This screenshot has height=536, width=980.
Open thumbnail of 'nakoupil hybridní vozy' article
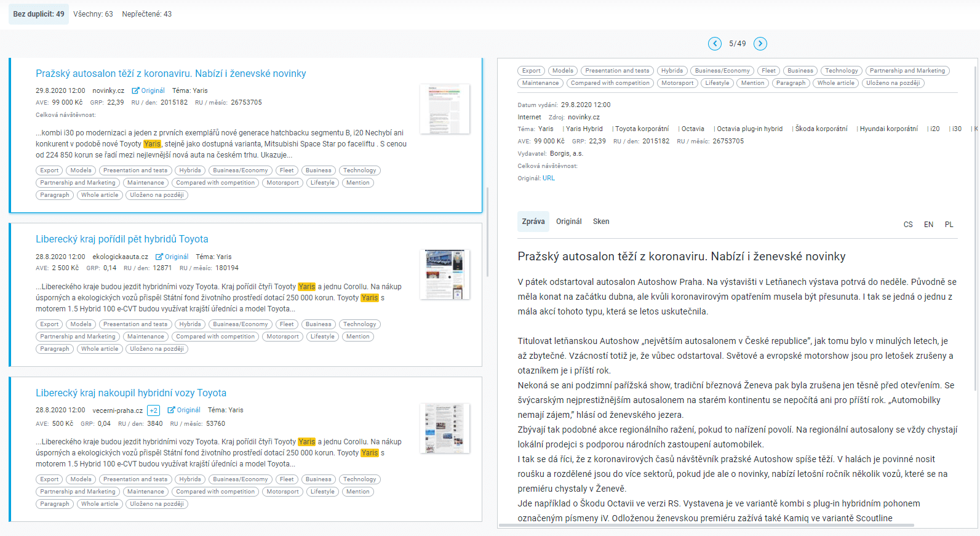(x=445, y=428)
